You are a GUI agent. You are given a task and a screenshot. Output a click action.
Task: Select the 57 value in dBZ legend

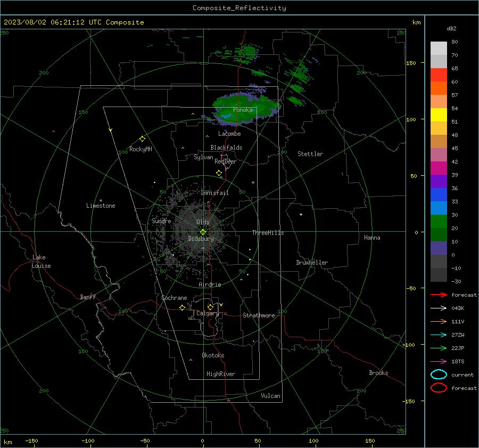tap(455, 95)
